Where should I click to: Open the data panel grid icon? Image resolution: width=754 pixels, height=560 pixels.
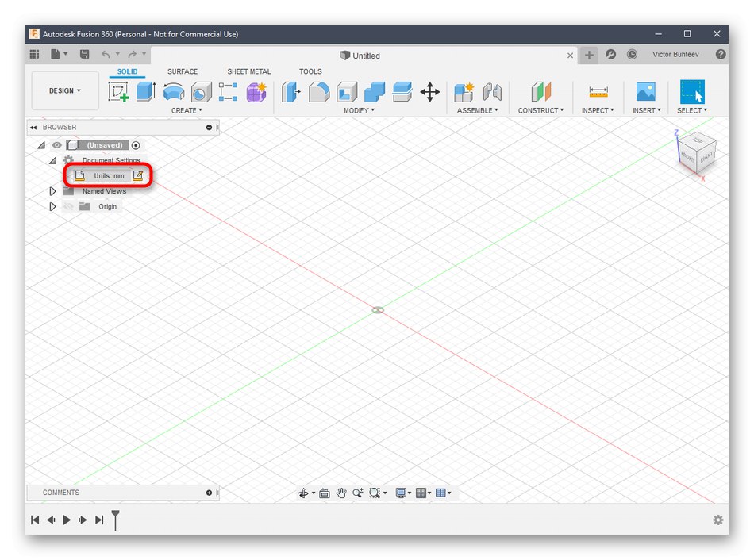35,54
